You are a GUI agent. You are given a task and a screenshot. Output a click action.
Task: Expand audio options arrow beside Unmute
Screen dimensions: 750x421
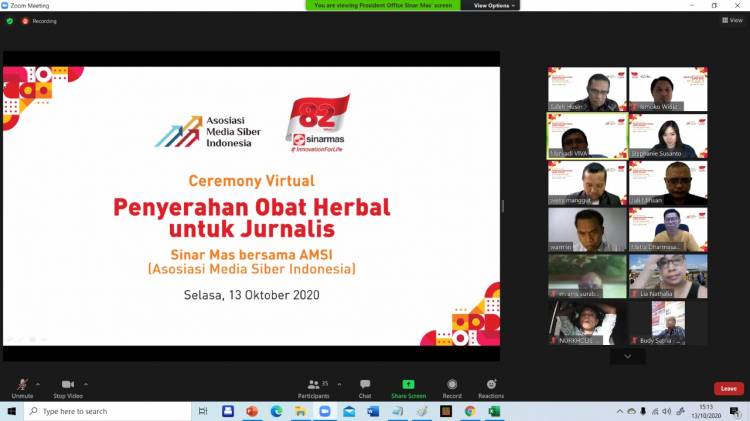(38, 384)
